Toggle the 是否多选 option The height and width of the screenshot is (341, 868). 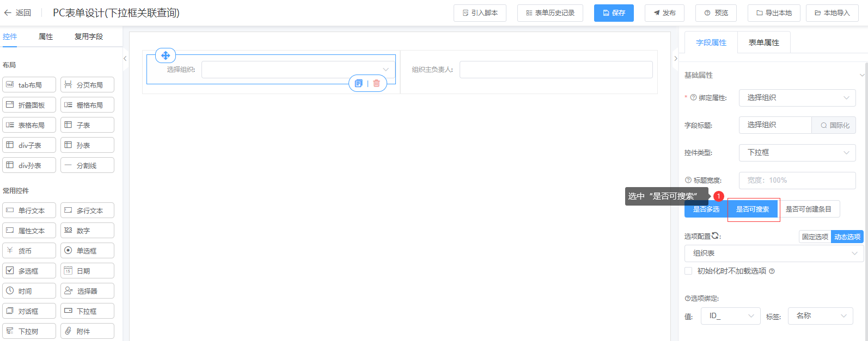(x=706, y=209)
